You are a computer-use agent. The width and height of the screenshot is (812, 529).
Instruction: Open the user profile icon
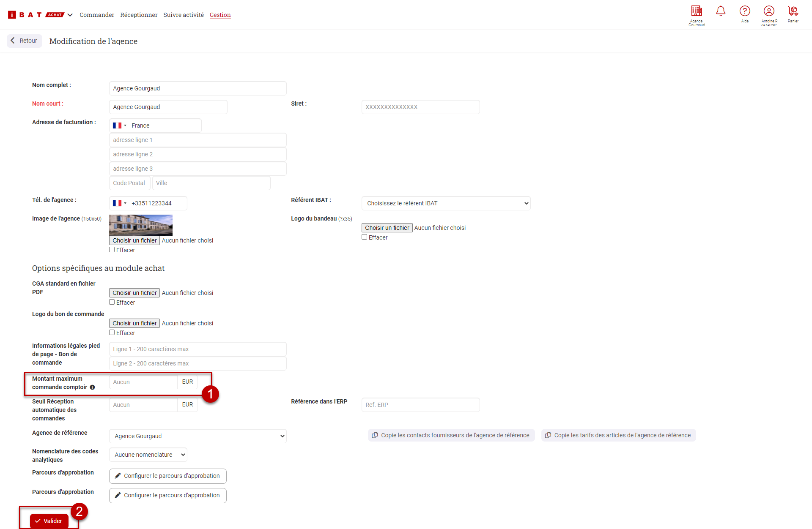(769, 11)
